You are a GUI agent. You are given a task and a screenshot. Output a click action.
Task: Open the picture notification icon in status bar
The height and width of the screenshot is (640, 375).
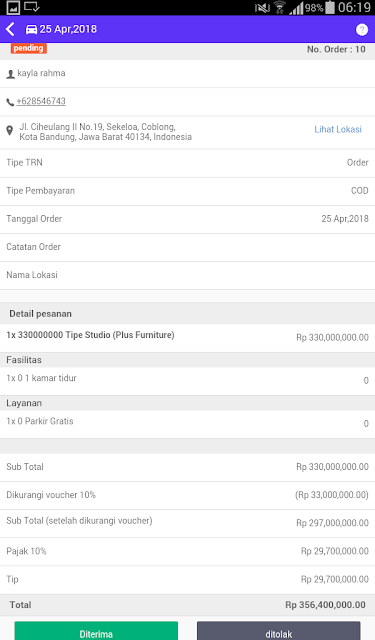[13, 7]
